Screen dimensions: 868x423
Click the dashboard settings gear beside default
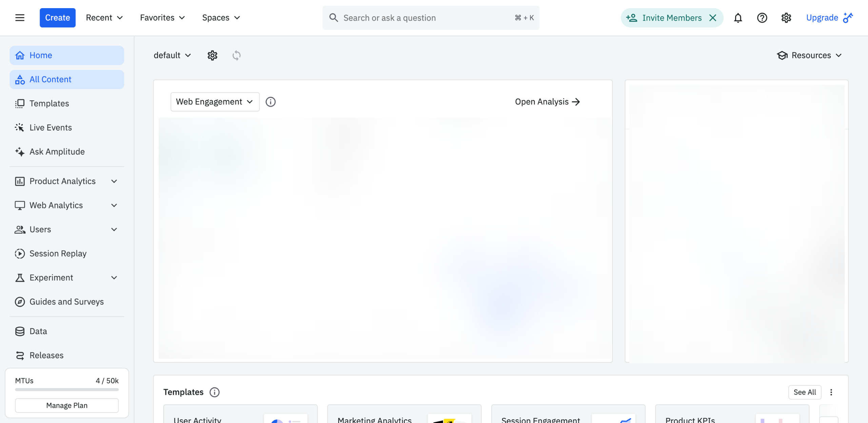click(x=212, y=55)
